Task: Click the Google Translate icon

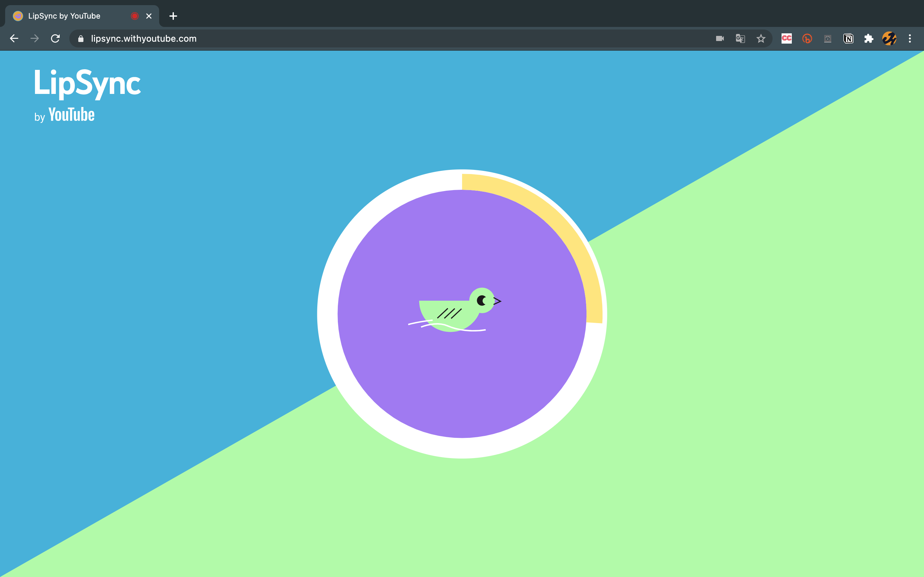Action: [740, 38]
